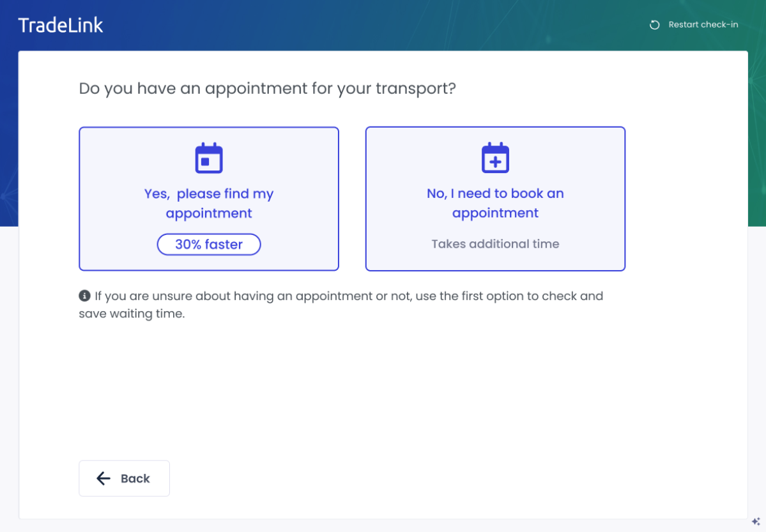Click the word "appointment" in the Yes card
The image size is (766, 532).
(x=209, y=213)
